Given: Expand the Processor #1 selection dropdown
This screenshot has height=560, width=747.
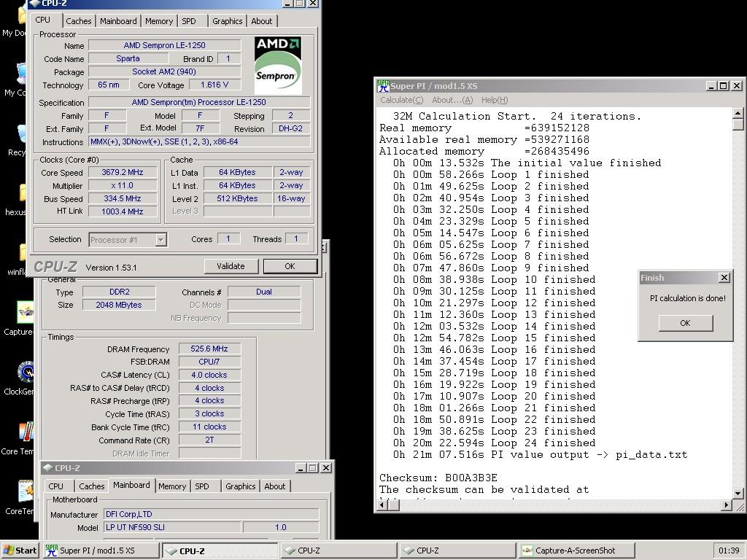Looking at the screenshot, I should point(160,239).
